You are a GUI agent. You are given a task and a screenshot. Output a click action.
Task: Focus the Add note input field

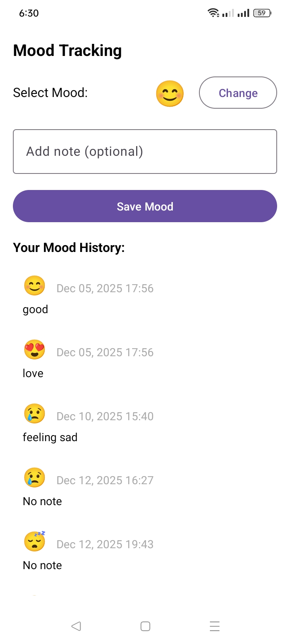click(x=145, y=151)
